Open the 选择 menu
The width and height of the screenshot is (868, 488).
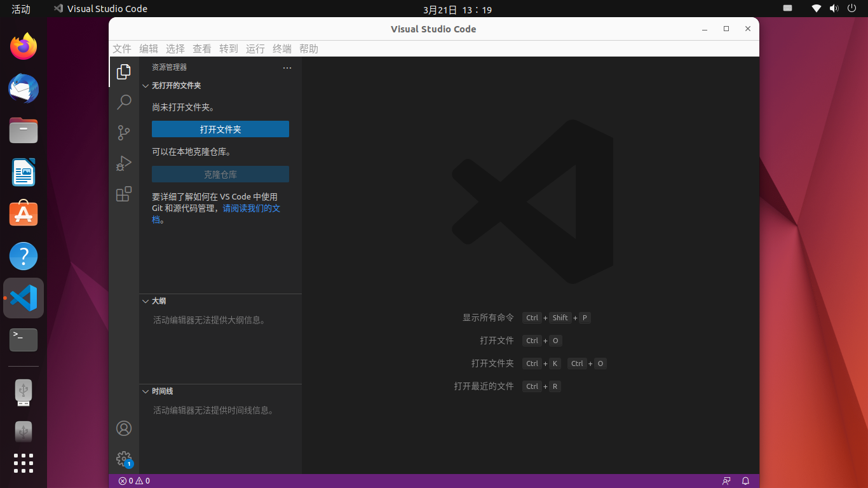tap(175, 49)
